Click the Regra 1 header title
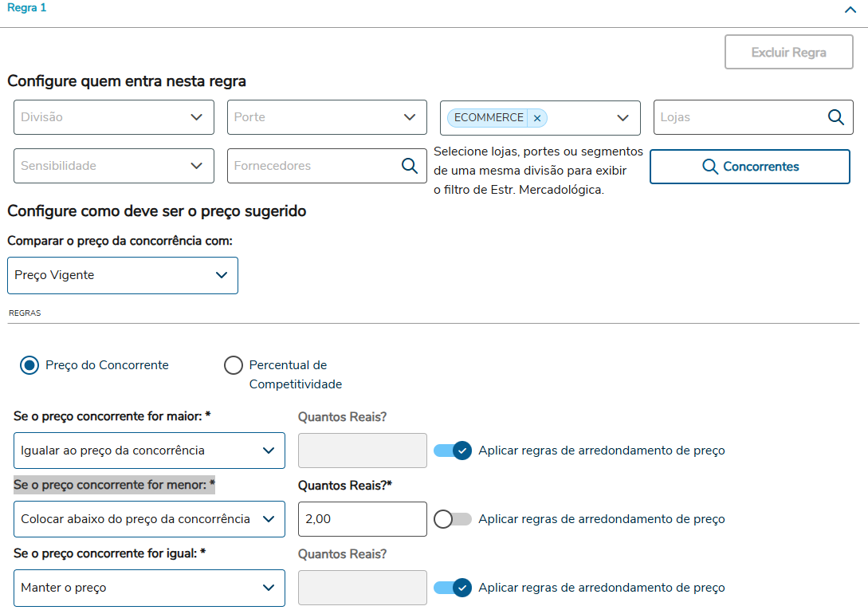 27,8
